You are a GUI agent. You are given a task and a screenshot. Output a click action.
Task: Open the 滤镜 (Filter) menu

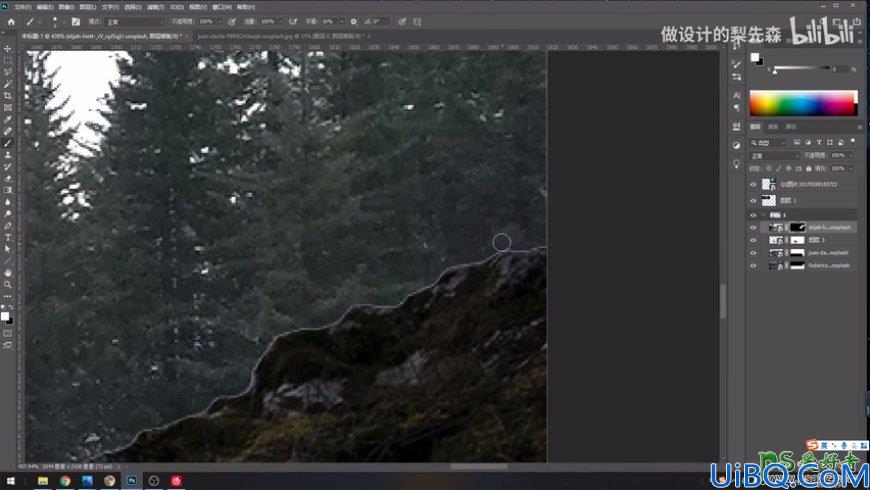click(x=155, y=7)
